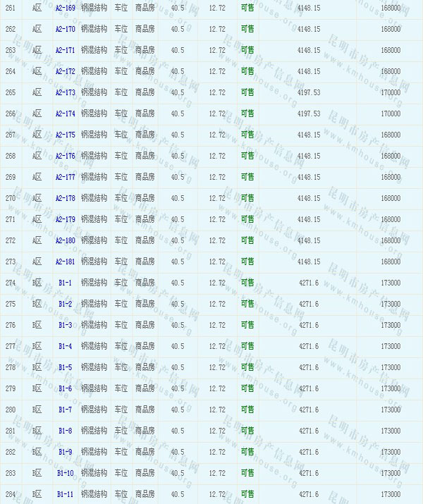Viewport: 423px width, 504px height.
Task: Click the A2-170 unit link
Action: pos(65,29)
